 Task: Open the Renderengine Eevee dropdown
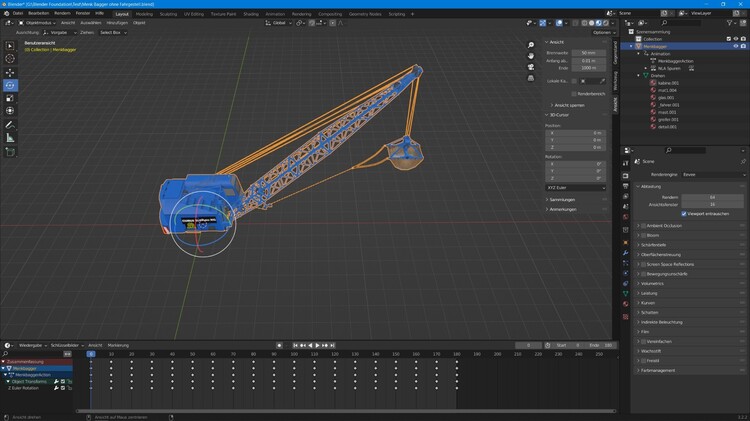[712, 174]
